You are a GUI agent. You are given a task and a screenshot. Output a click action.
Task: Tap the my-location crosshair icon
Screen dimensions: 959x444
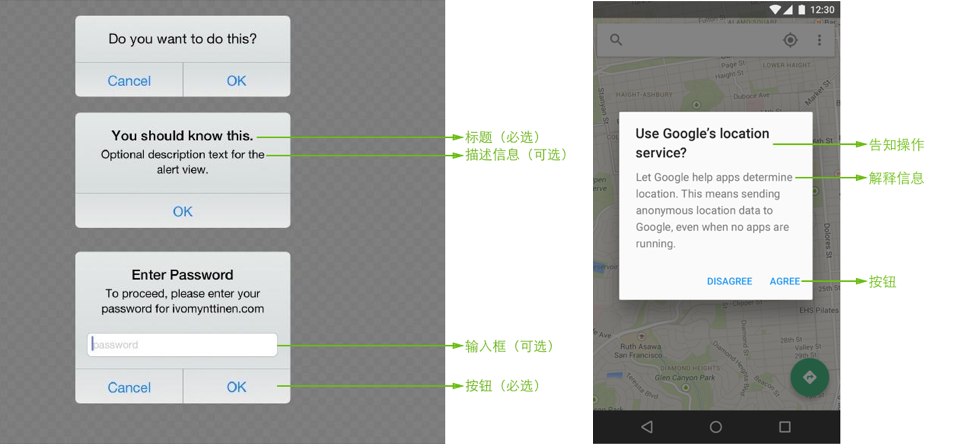[790, 40]
